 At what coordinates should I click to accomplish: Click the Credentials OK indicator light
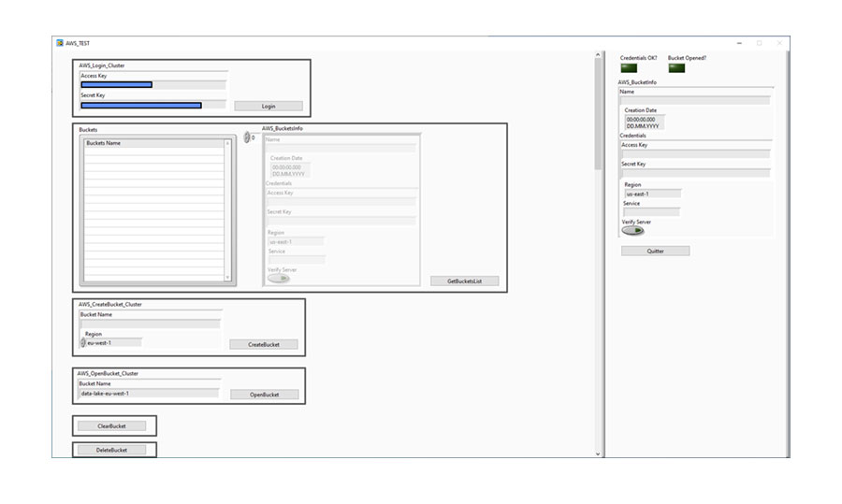pyautogui.click(x=629, y=67)
